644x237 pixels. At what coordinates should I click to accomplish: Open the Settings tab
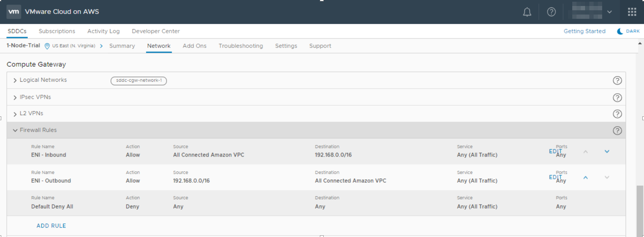pos(286,46)
